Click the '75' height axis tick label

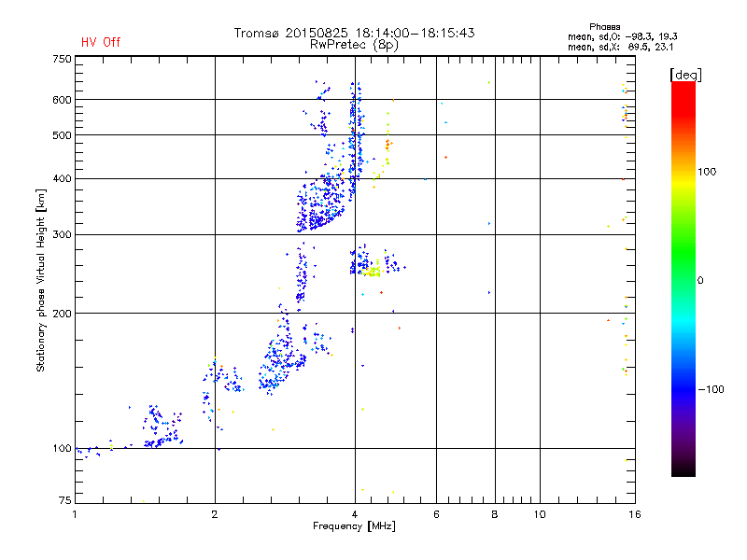point(65,500)
